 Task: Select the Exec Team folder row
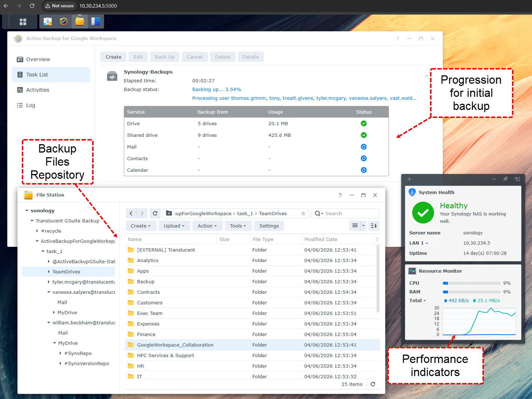(252, 313)
